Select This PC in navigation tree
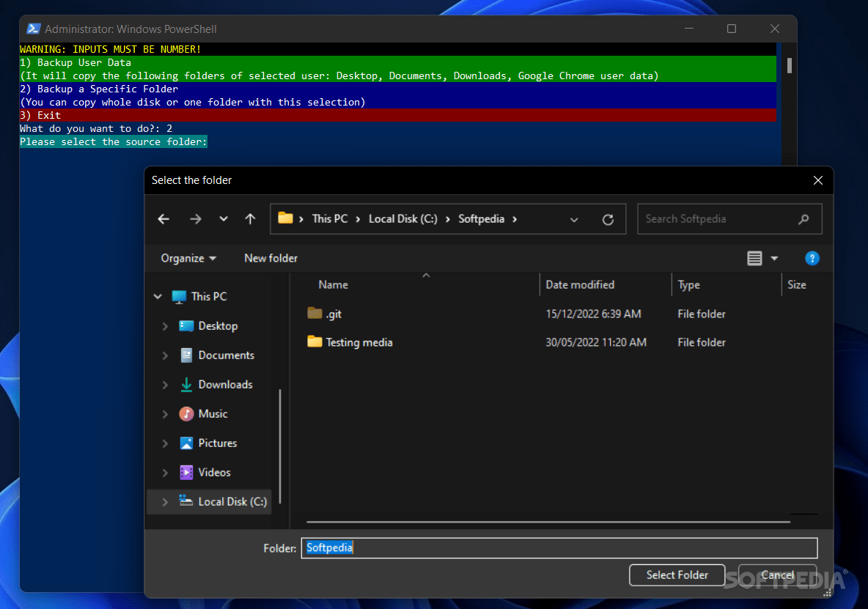 pos(209,297)
